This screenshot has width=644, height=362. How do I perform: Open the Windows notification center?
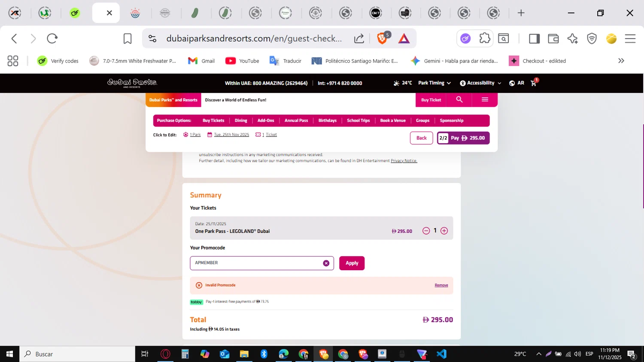pyautogui.click(x=632, y=354)
